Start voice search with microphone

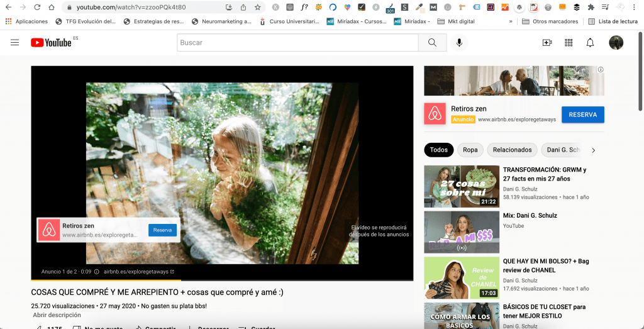459,42
